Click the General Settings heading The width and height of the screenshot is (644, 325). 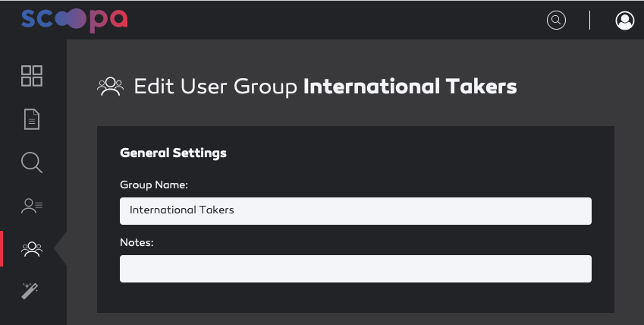pos(173,153)
